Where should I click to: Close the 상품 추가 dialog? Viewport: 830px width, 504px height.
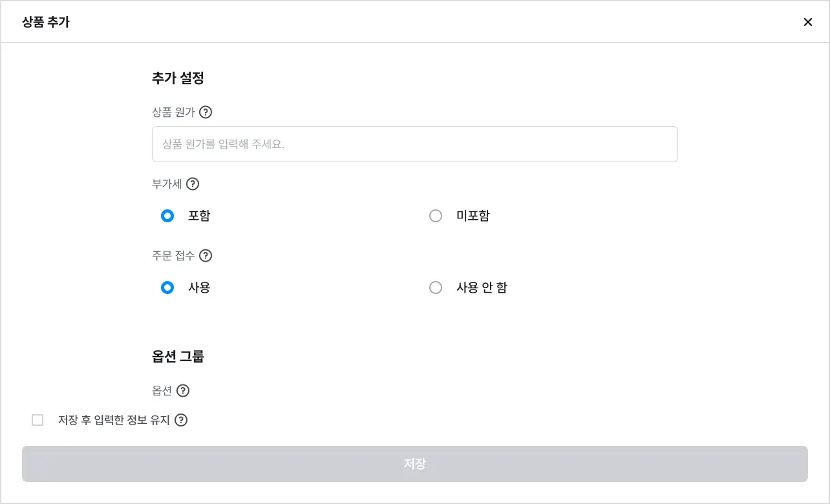[x=807, y=22]
